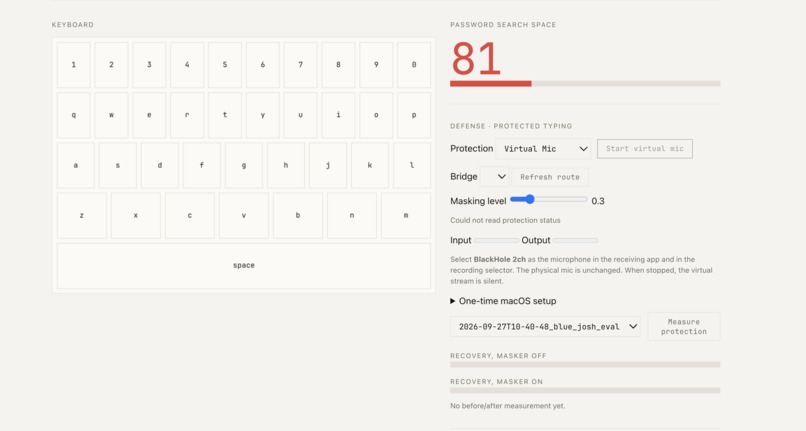The image size is (806, 431).
Task: Open the Bridge dropdown
Action: [x=494, y=176]
